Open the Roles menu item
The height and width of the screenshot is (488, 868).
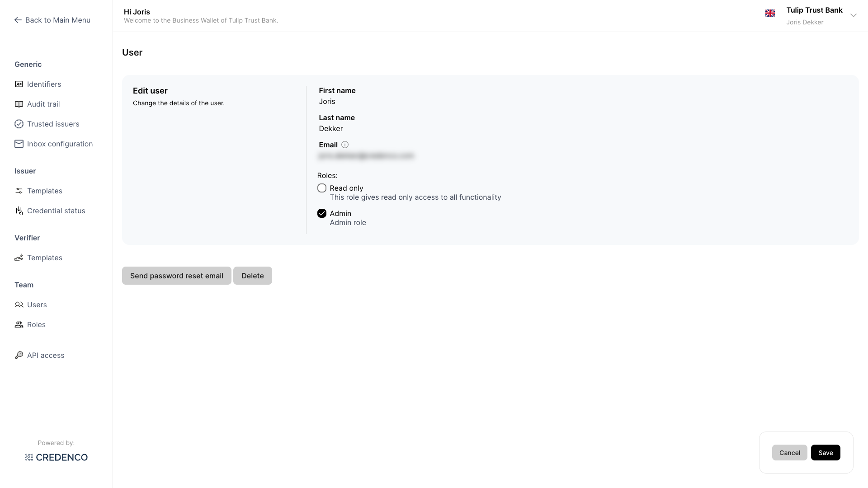pyautogui.click(x=36, y=324)
